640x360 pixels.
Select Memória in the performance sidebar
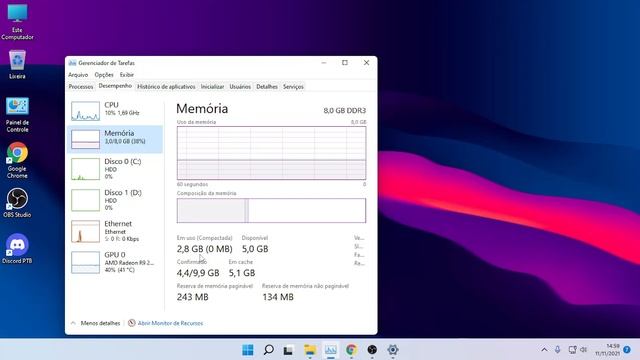[115, 139]
